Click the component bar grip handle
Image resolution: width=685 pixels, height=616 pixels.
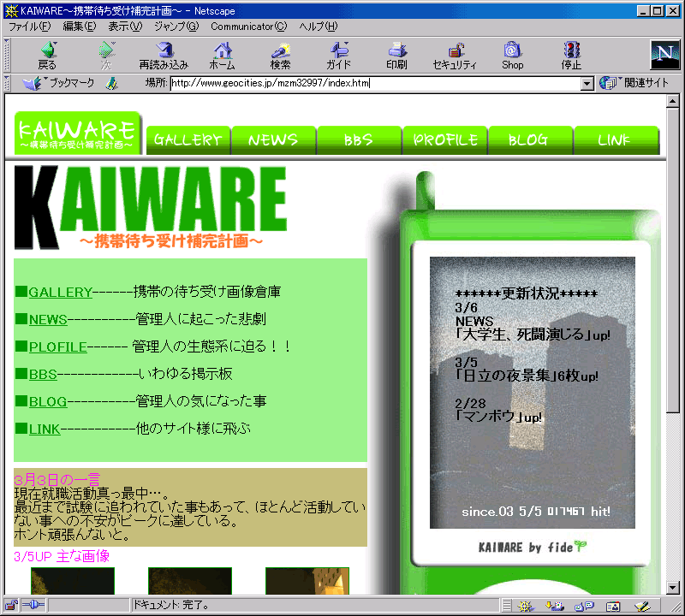coord(506,606)
